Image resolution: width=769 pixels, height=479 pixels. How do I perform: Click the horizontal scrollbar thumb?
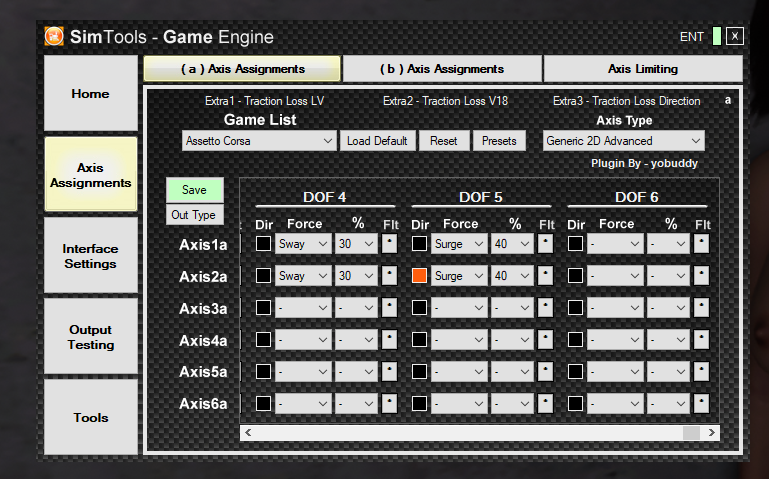(x=691, y=432)
